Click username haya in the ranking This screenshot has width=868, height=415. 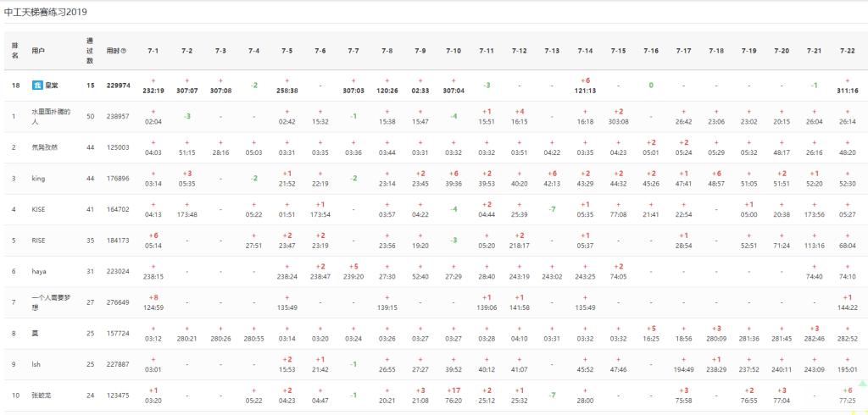[39, 271]
